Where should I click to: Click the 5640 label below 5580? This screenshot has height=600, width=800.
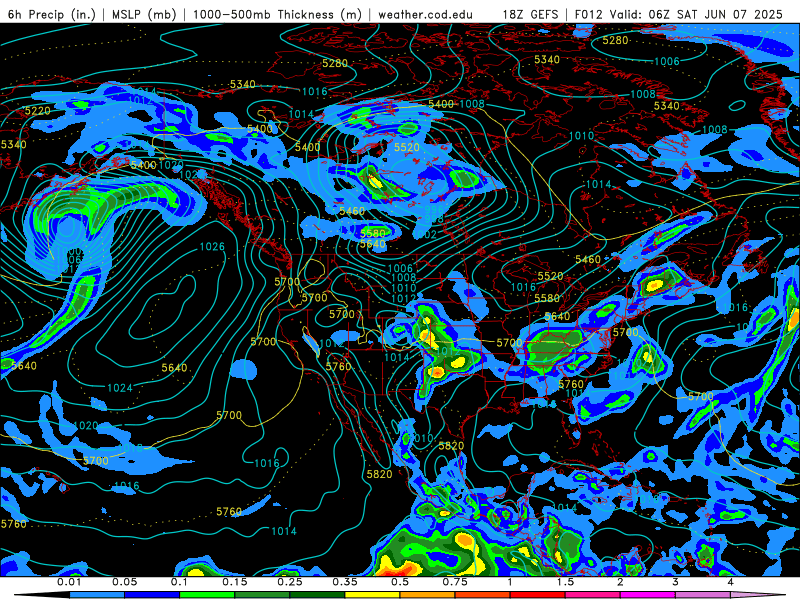tap(373, 244)
